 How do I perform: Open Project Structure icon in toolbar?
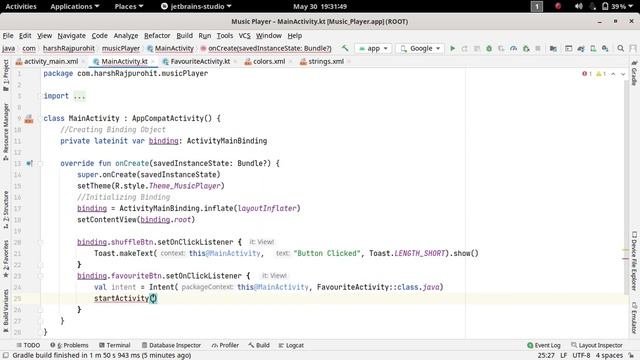coord(553,48)
